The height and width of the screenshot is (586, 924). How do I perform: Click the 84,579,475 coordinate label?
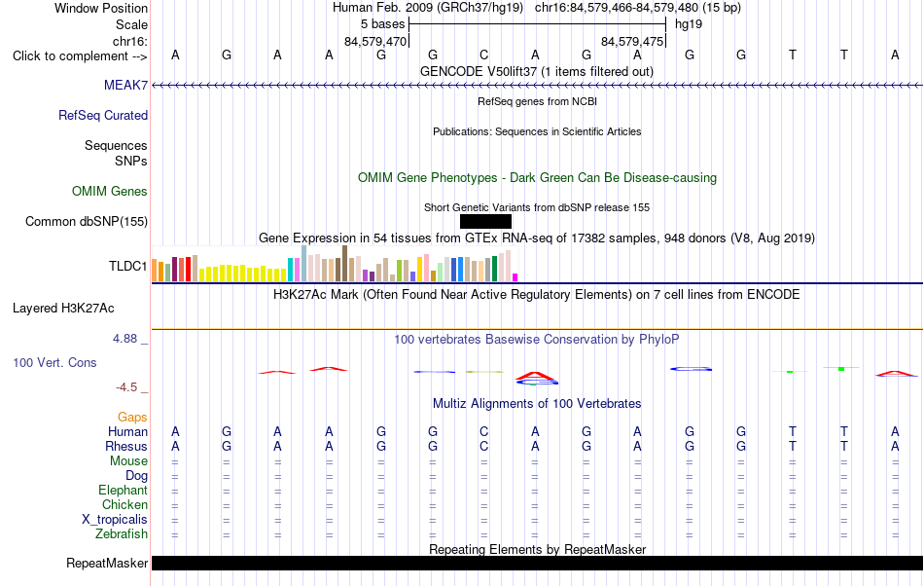click(632, 41)
